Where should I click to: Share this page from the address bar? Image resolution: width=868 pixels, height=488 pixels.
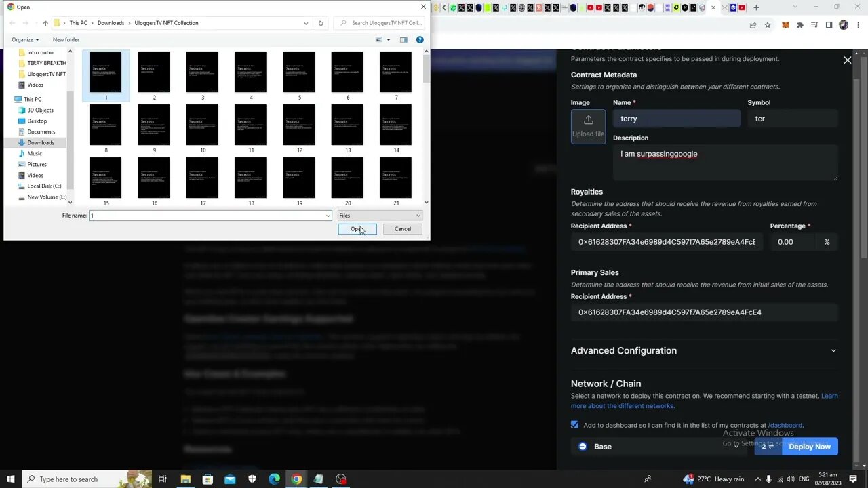pos(753,25)
